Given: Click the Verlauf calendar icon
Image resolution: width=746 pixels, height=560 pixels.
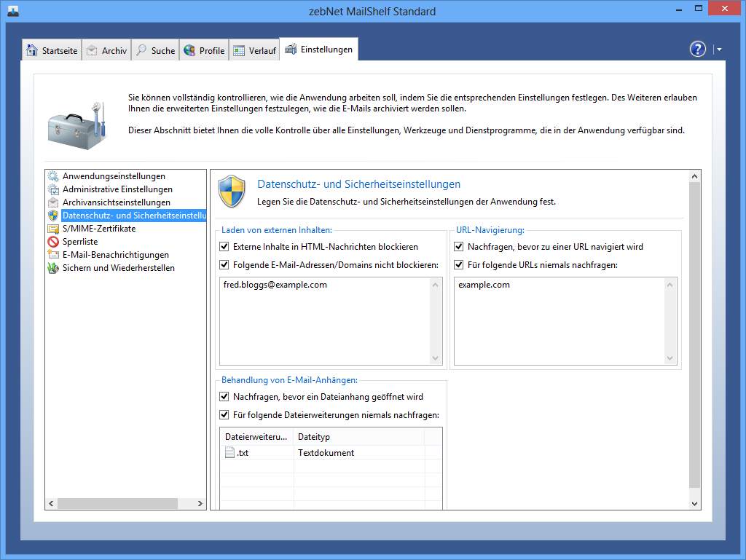Looking at the screenshot, I should (x=239, y=50).
